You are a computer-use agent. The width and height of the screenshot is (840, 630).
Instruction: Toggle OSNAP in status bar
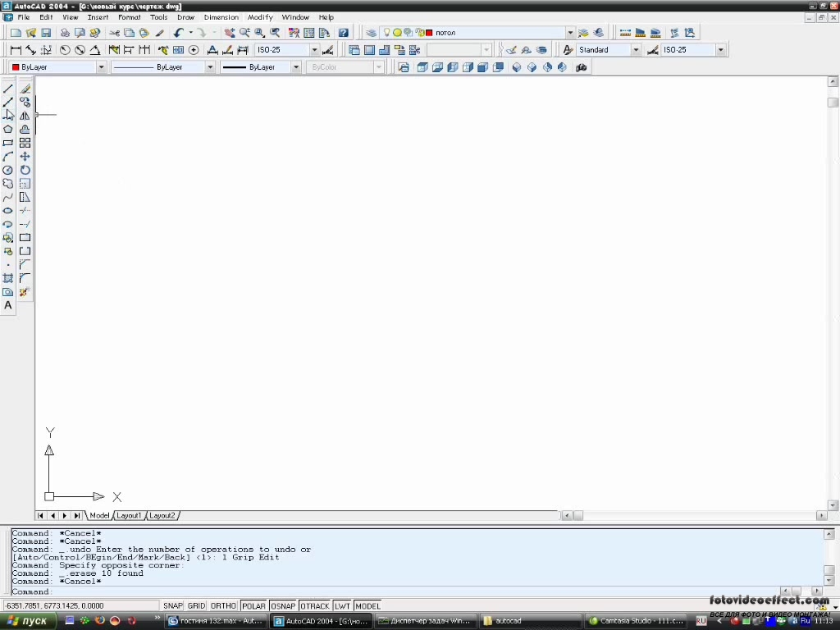click(x=283, y=606)
